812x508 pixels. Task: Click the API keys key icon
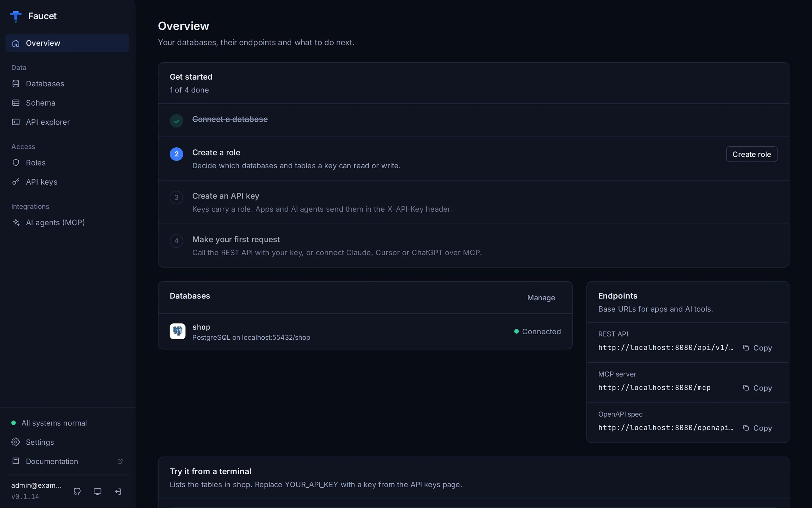16,182
